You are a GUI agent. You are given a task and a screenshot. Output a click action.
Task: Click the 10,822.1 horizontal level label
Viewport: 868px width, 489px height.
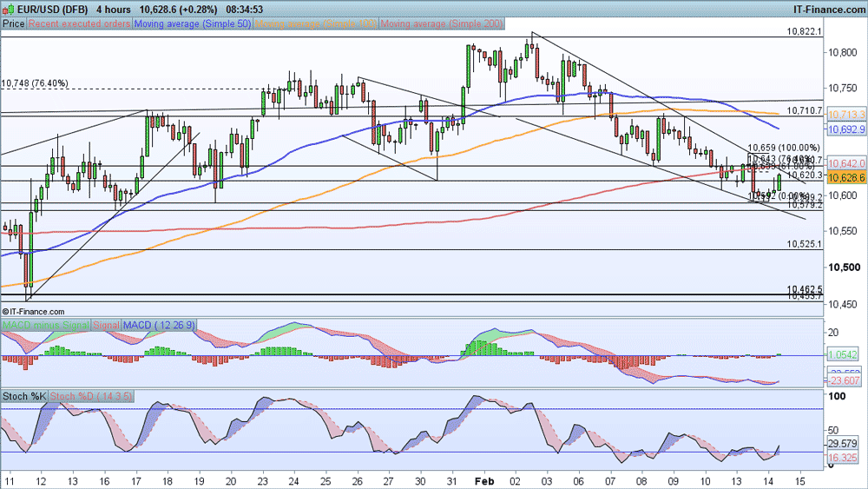coord(805,31)
